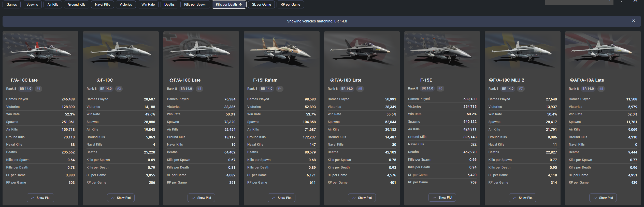
Task: Sort vehicles by SL per Game
Action: pos(261,5)
